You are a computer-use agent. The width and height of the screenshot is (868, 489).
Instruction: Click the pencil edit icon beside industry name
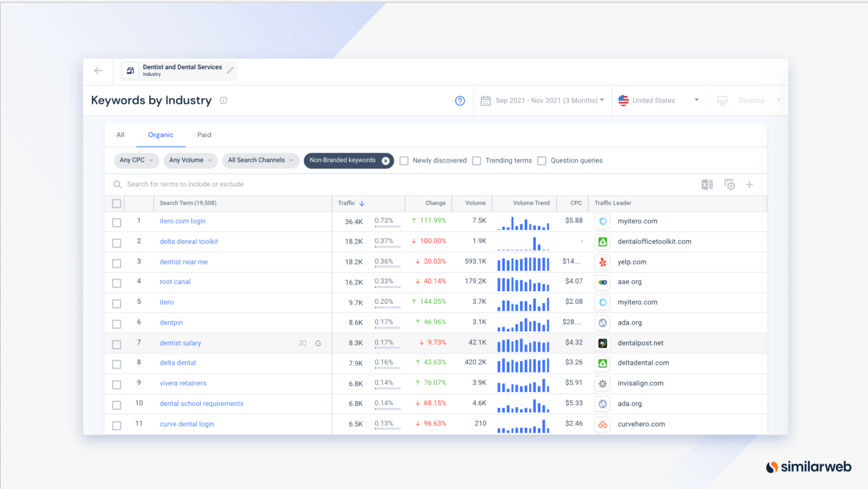(230, 70)
